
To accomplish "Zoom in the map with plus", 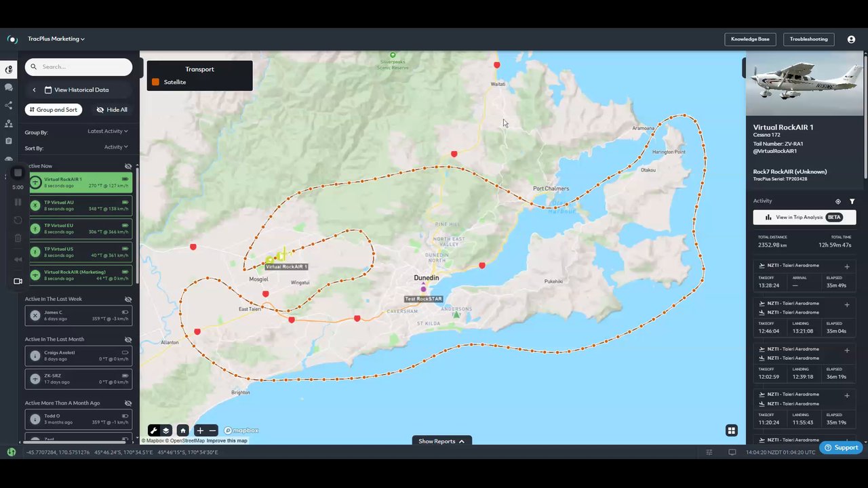I will pos(200,430).
